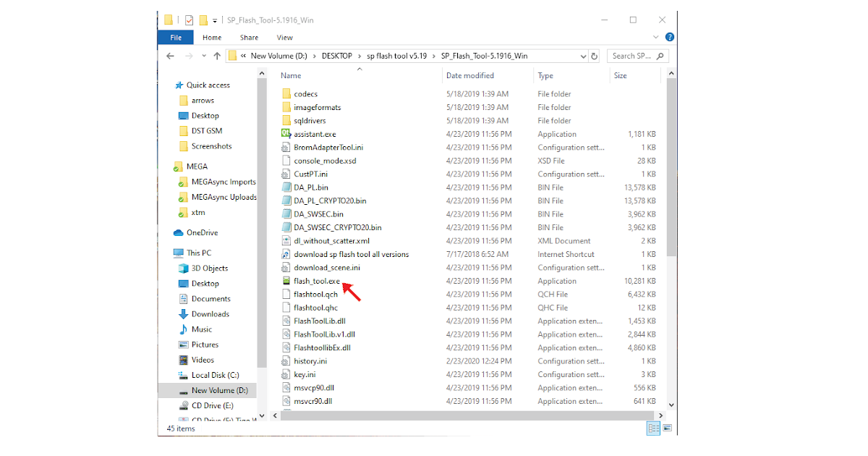Open the xtm folder in sidebar
This screenshot has height=456, width=868.
coord(198,213)
